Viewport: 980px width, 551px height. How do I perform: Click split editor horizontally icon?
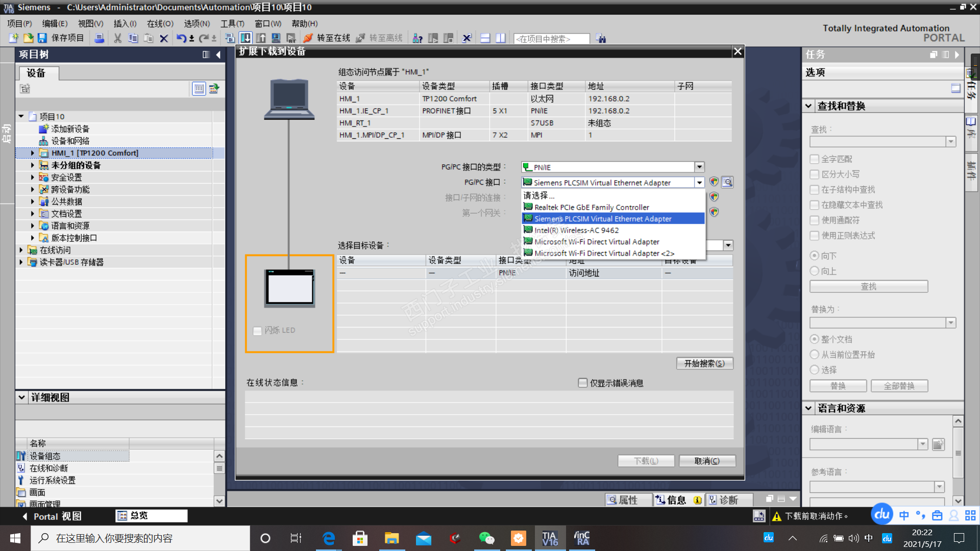click(x=485, y=38)
